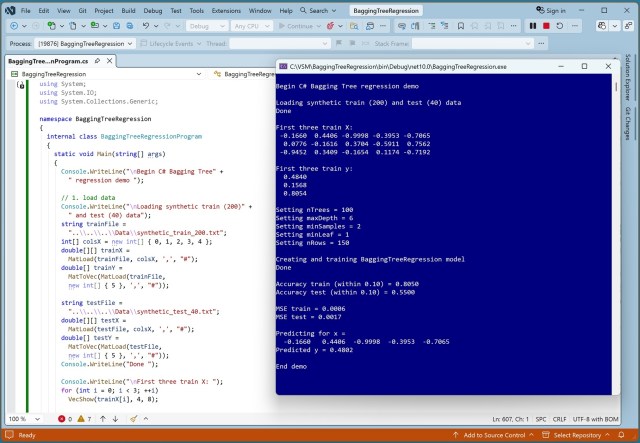Image resolution: width=640 pixels, height=443 pixels.
Task: Click the CRLF line ending indicator
Action: pos(559,419)
